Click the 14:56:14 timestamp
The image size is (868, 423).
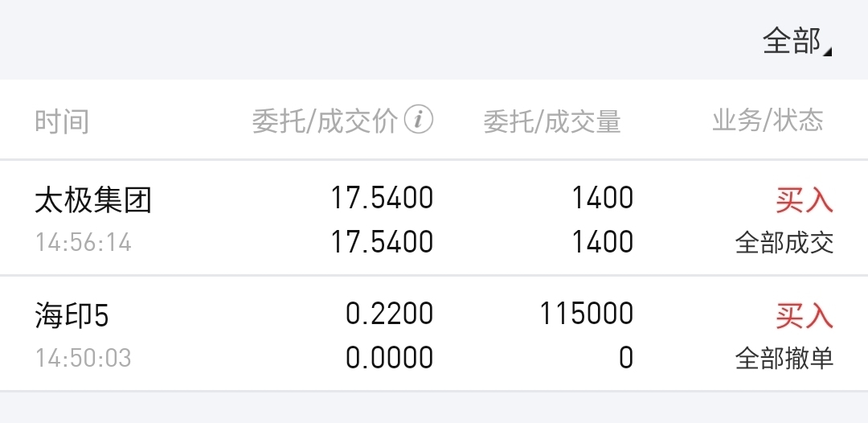pyautogui.click(x=84, y=243)
